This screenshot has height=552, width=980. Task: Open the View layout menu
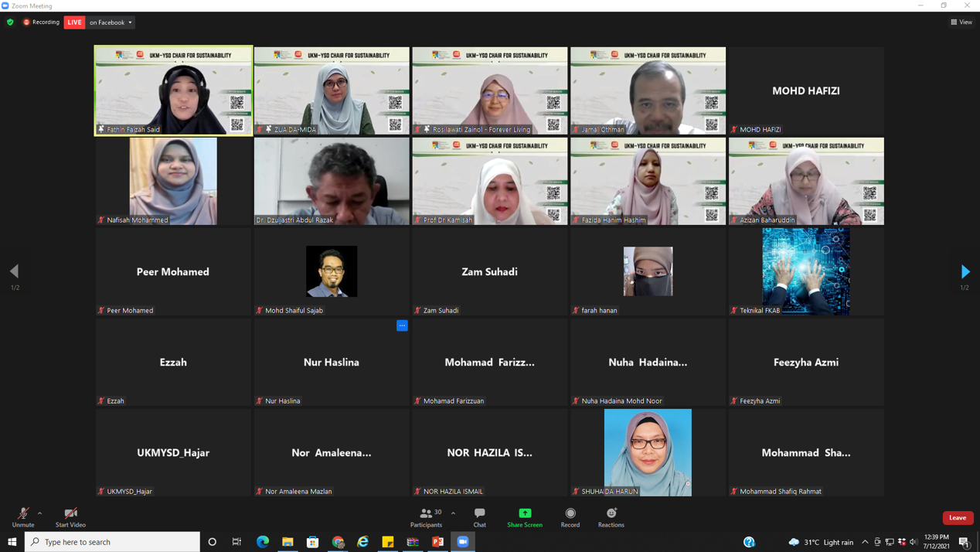pyautogui.click(x=961, y=22)
